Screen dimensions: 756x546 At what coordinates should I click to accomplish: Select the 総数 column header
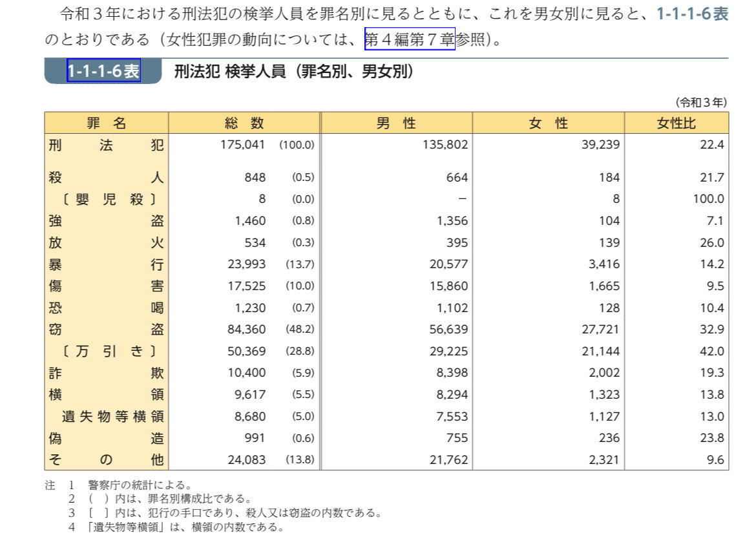[244, 123]
